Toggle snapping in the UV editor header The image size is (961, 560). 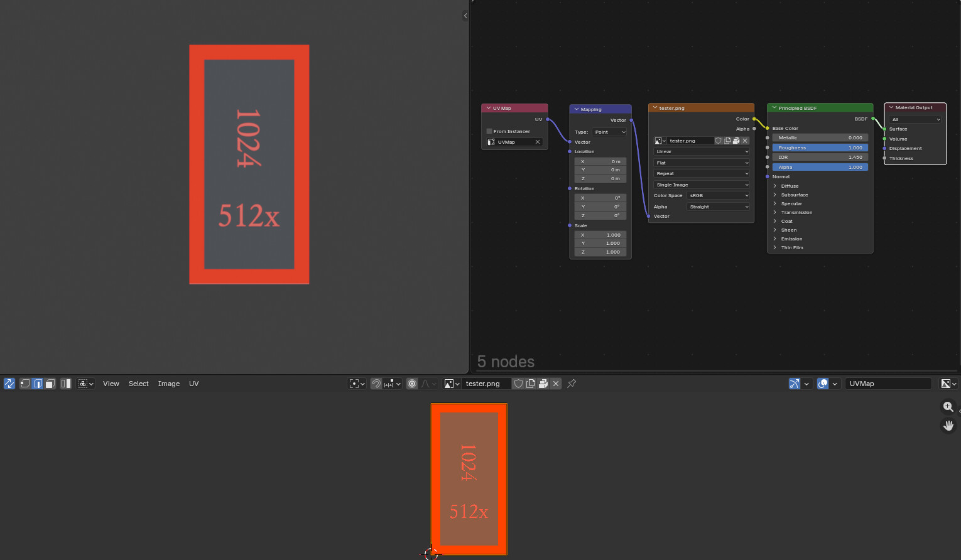tap(376, 384)
